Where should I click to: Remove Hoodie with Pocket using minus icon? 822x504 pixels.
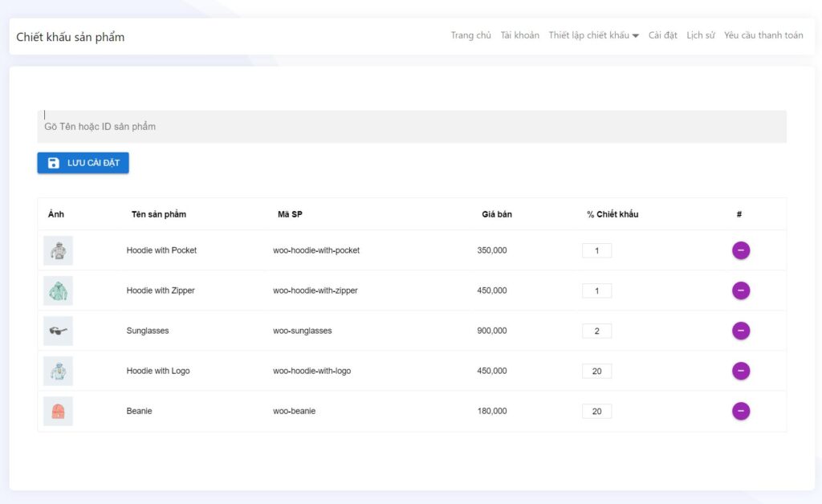tap(740, 250)
